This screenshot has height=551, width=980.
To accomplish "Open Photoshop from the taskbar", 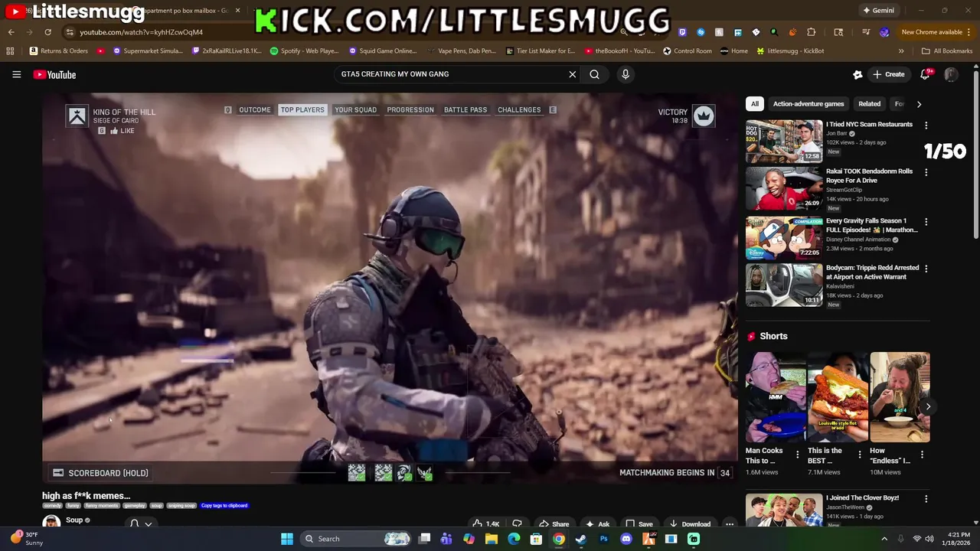I will click(x=603, y=539).
